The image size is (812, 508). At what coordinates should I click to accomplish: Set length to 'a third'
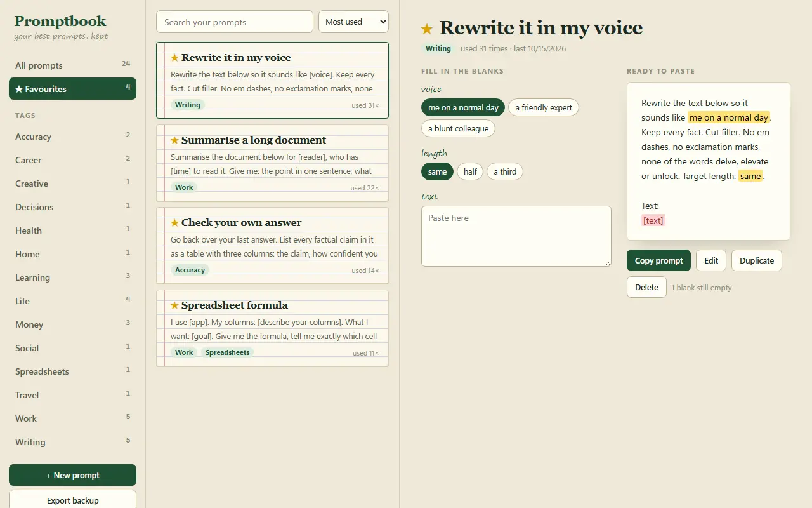tap(505, 171)
